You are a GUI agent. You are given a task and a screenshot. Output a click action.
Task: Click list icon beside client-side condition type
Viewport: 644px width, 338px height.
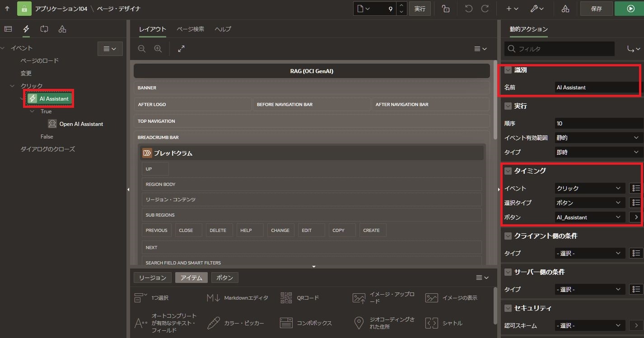click(636, 253)
